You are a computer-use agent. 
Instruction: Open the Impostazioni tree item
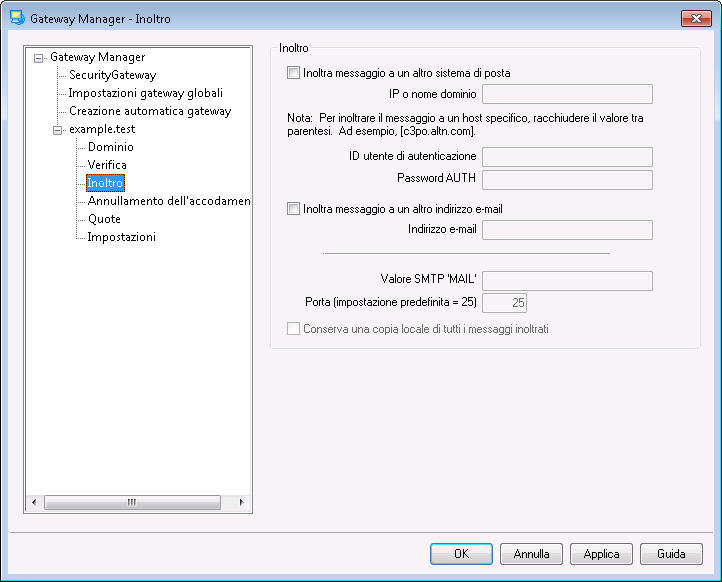coord(122,237)
